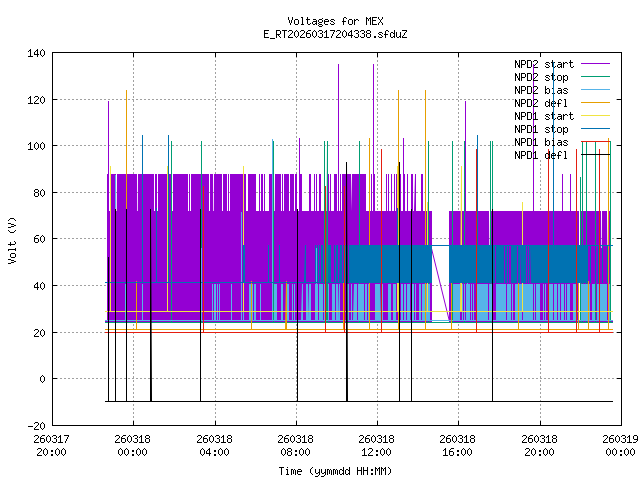
Task: Click the 140 y-axis tick label
Action: [x=35, y=53]
